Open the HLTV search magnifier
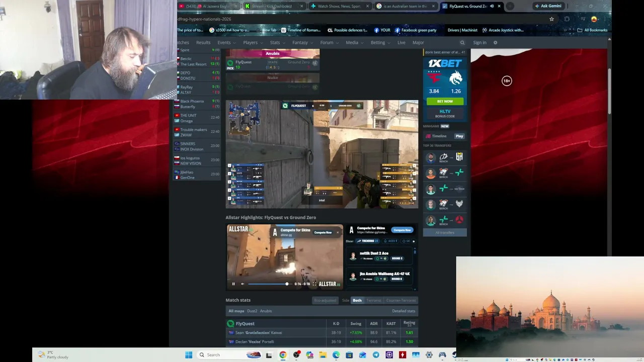 pyautogui.click(x=462, y=43)
